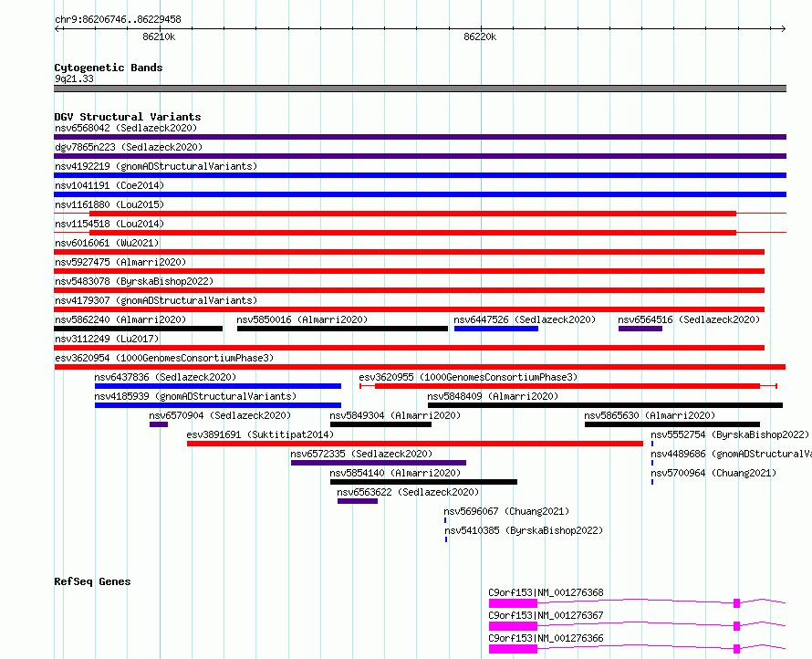Image resolution: width=812 pixels, height=659 pixels.
Task: Click the purple nsv6564516 variant bar
Action: click(x=640, y=329)
